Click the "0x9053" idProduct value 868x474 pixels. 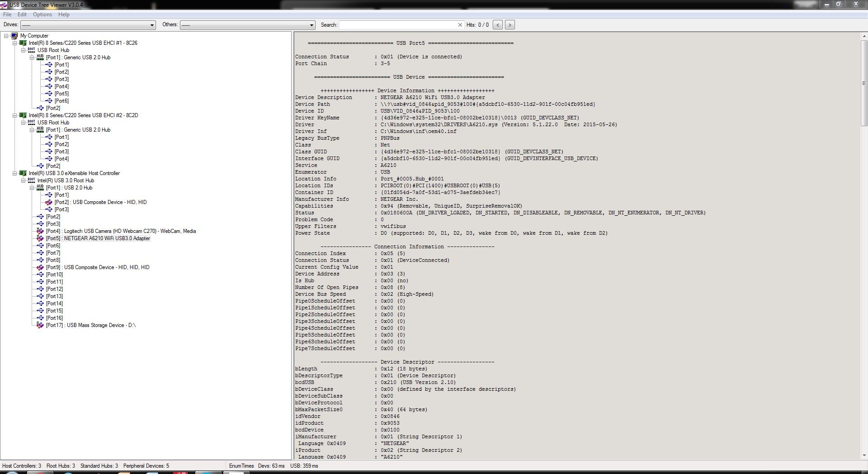point(390,423)
